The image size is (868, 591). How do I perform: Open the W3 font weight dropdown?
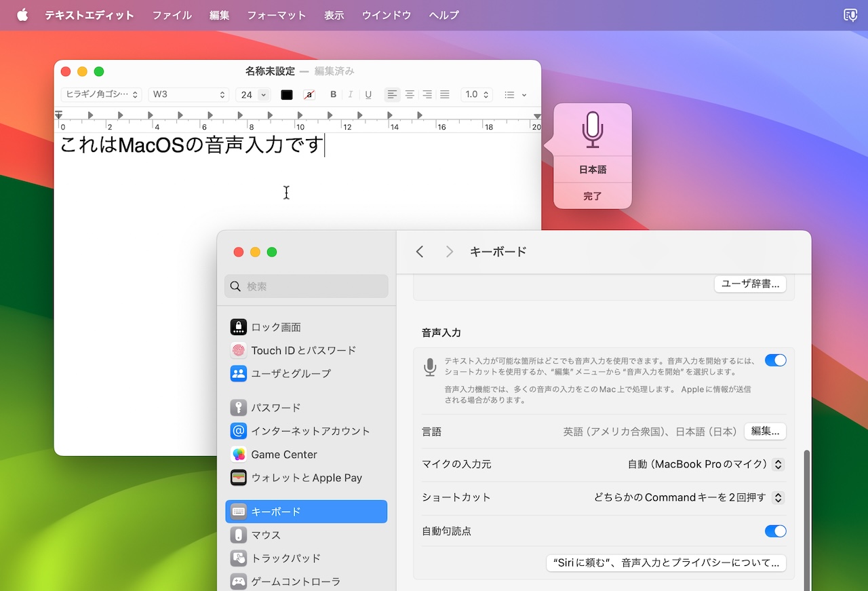click(x=189, y=94)
